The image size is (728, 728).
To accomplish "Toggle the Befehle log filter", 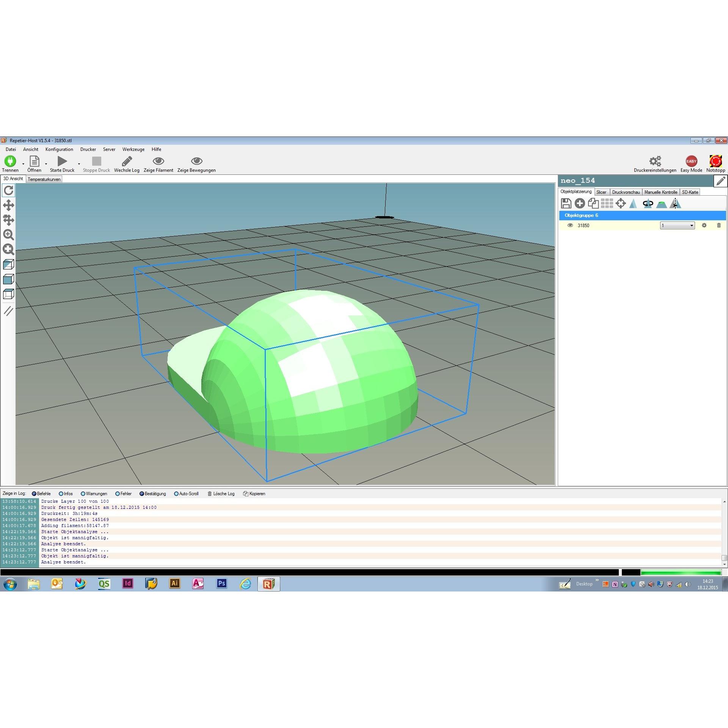I will click(41, 494).
